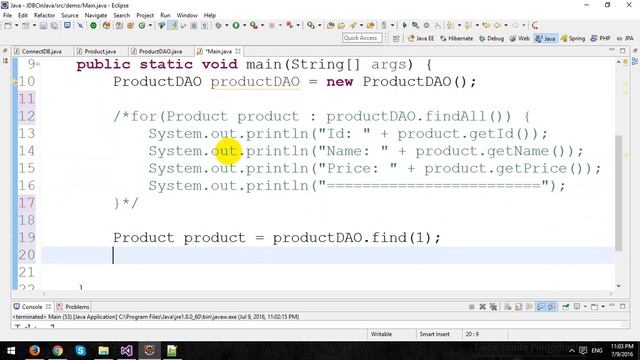Click the green G new class icon

pyautogui.click(x=142, y=25)
